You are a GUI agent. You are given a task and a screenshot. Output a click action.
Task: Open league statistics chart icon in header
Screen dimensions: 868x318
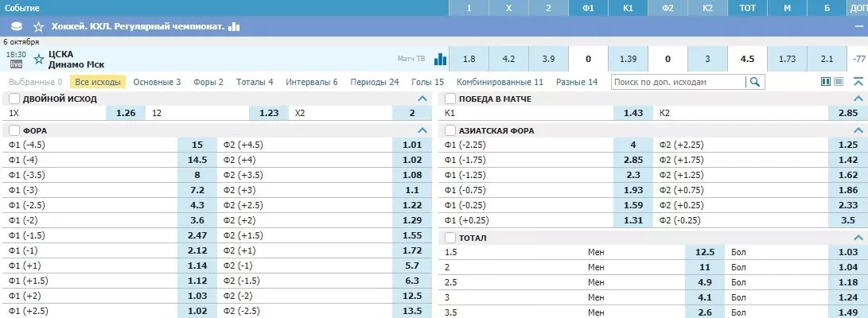tap(235, 26)
